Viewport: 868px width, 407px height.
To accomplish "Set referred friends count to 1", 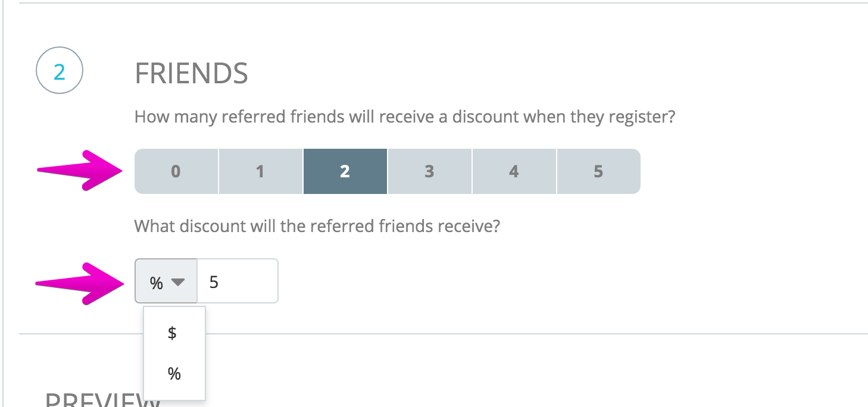I will pos(261,171).
